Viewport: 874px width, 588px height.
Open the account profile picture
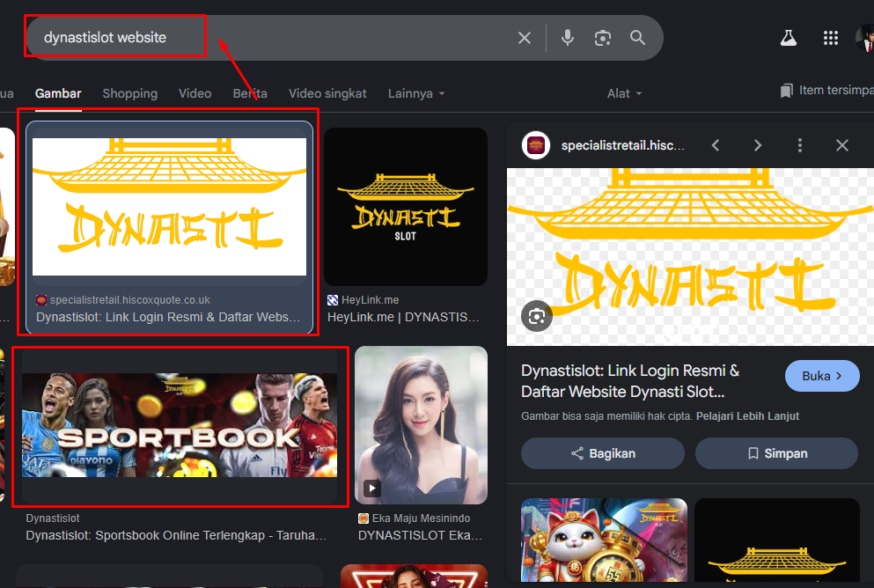865,38
